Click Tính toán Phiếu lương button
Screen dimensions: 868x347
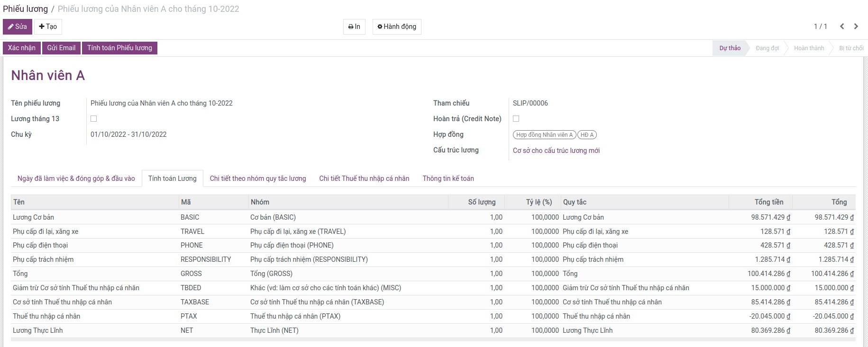coord(119,48)
